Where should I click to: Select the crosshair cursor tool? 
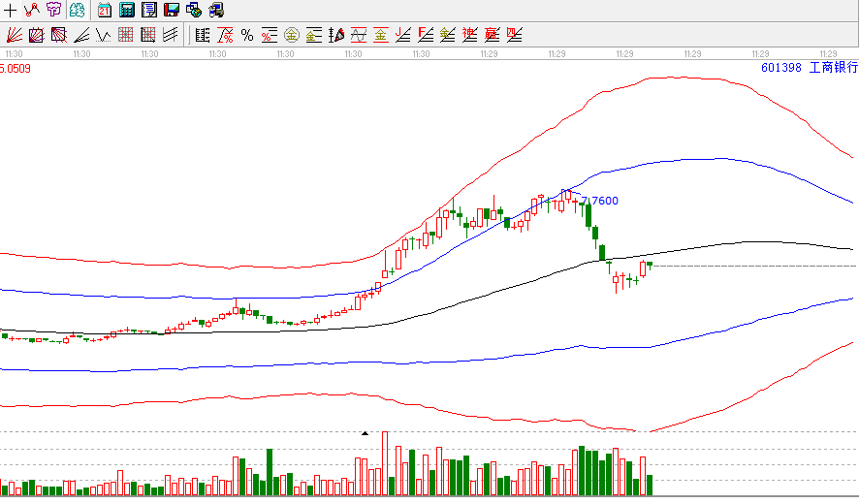[11, 10]
